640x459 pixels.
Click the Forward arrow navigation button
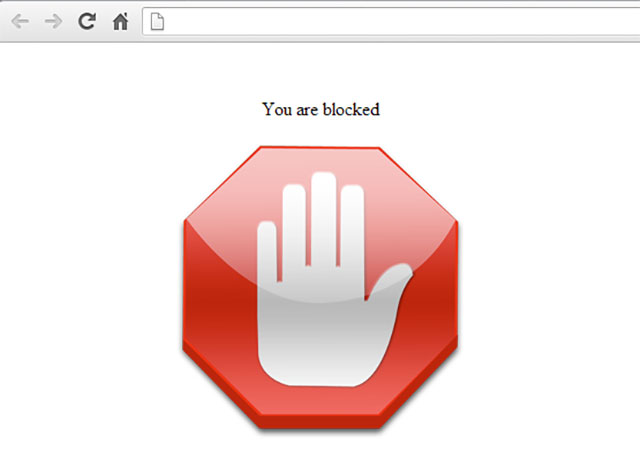tap(53, 21)
